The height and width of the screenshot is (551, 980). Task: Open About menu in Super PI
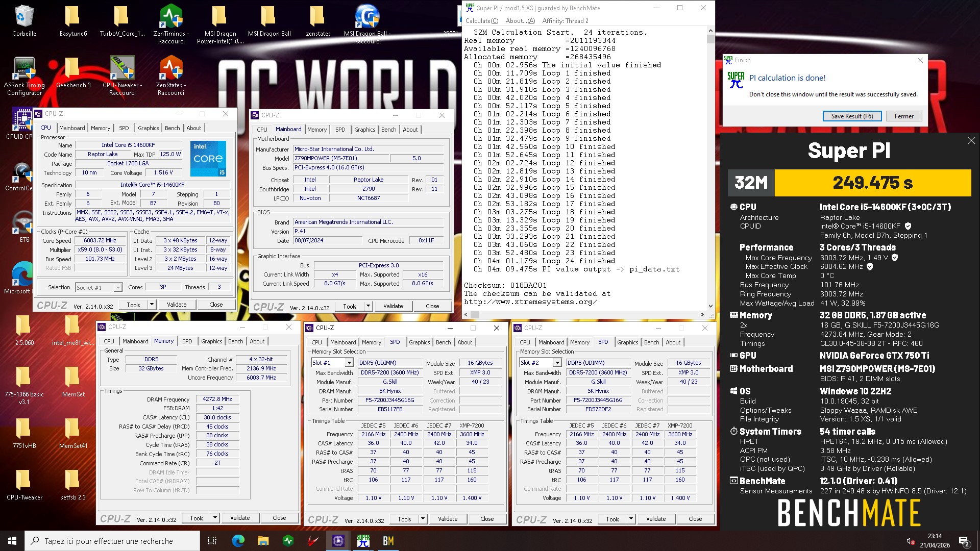pyautogui.click(x=520, y=21)
